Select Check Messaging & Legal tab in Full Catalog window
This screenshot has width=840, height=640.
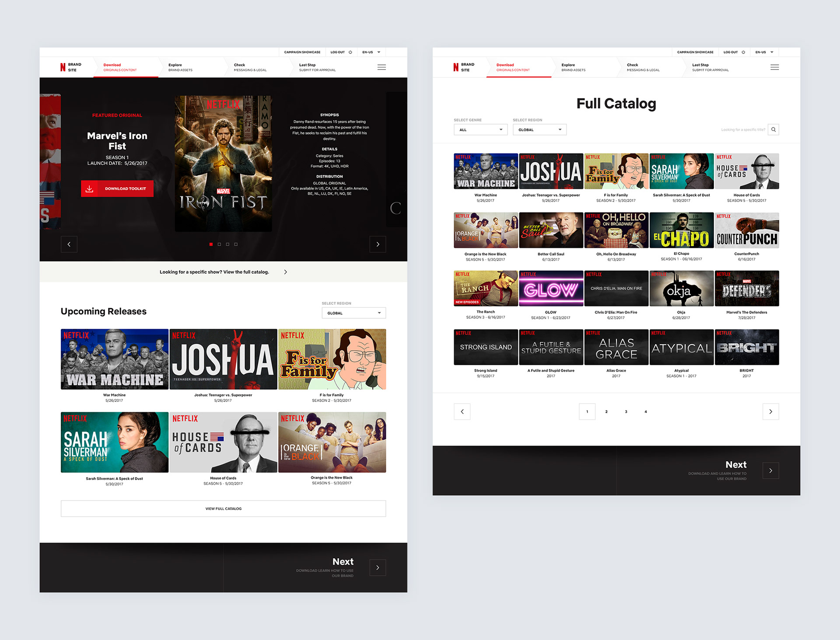pos(649,67)
